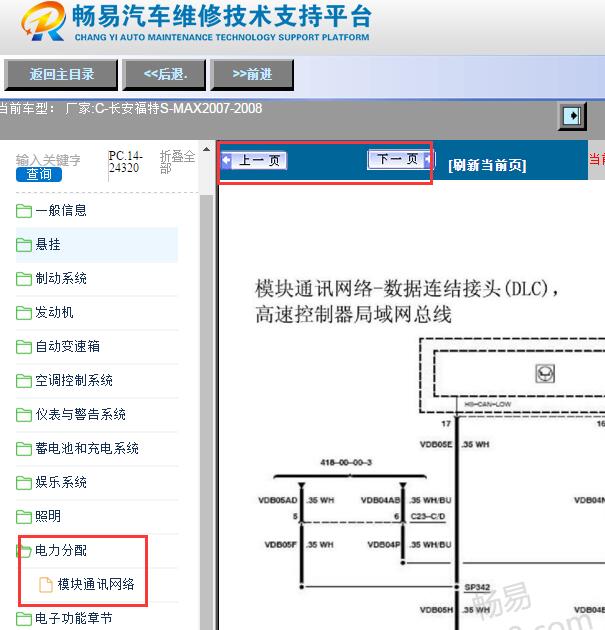
Task: Click the 空调控制系统 folder icon
Action: 24,381
